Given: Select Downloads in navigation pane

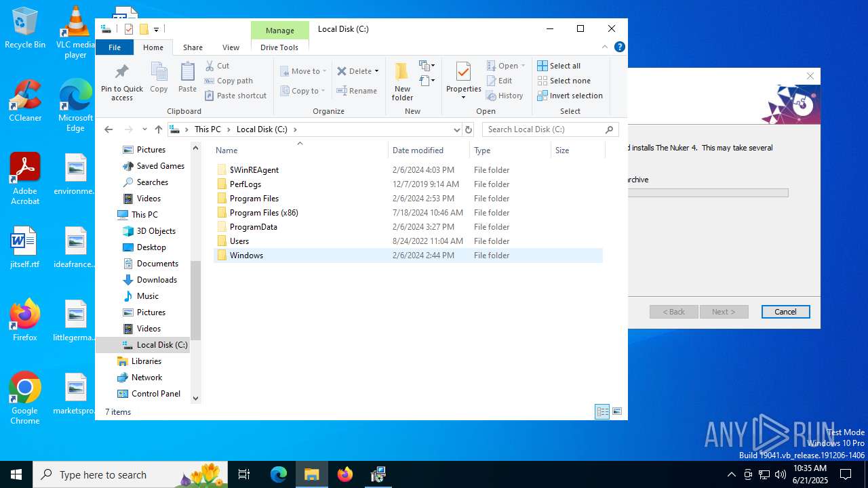Looking at the screenshot, I should click(157, 280).
